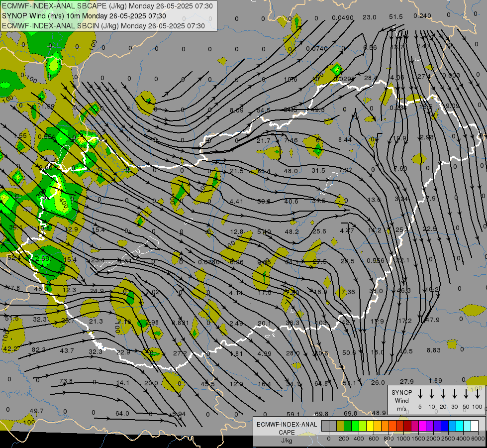487x448 pixels.
Task: Click the 48.2 value on the map
Action: pyautogui.click(x=292, y=232)
